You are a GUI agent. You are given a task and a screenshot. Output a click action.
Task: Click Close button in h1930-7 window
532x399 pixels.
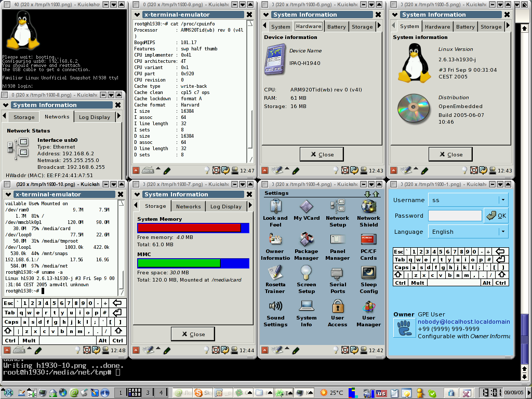coord(193,334)
